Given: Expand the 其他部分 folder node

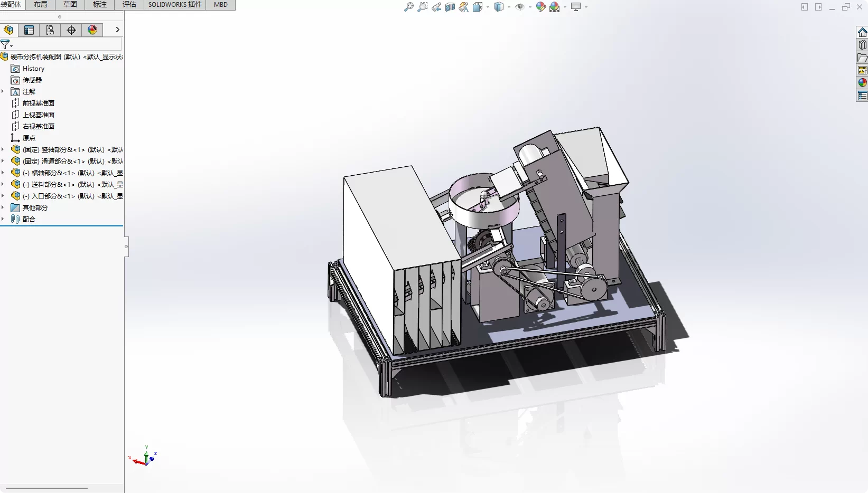Looking at the screenshot, I should pos(3,207).
